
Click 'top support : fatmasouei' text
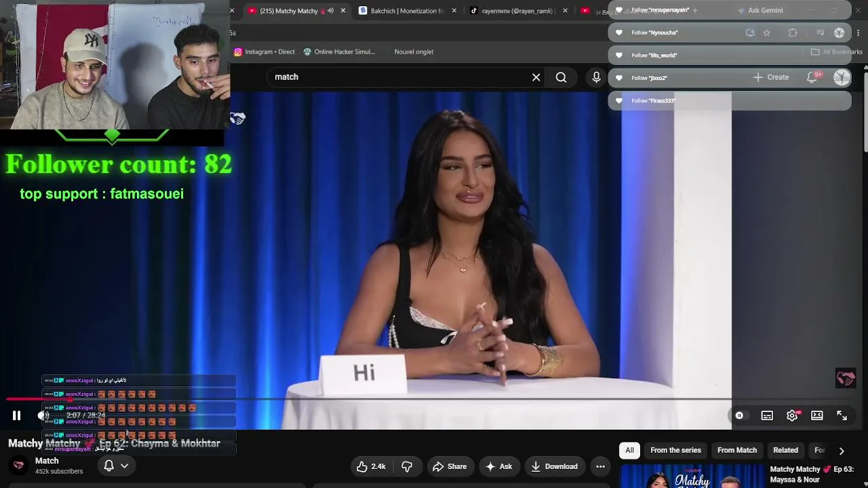click(102, 194)
